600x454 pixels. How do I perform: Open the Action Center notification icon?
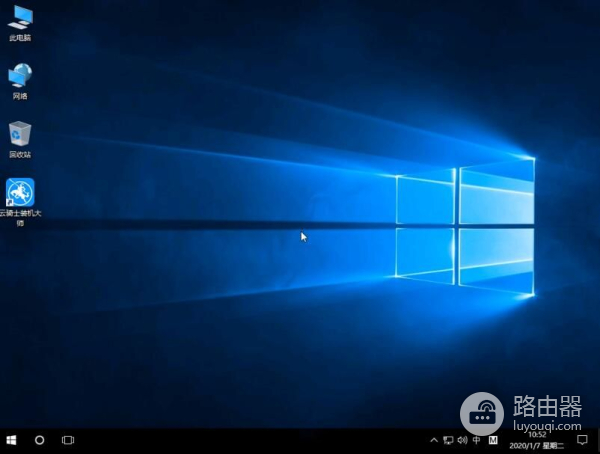pyautogui.click(x=582, y=440)
